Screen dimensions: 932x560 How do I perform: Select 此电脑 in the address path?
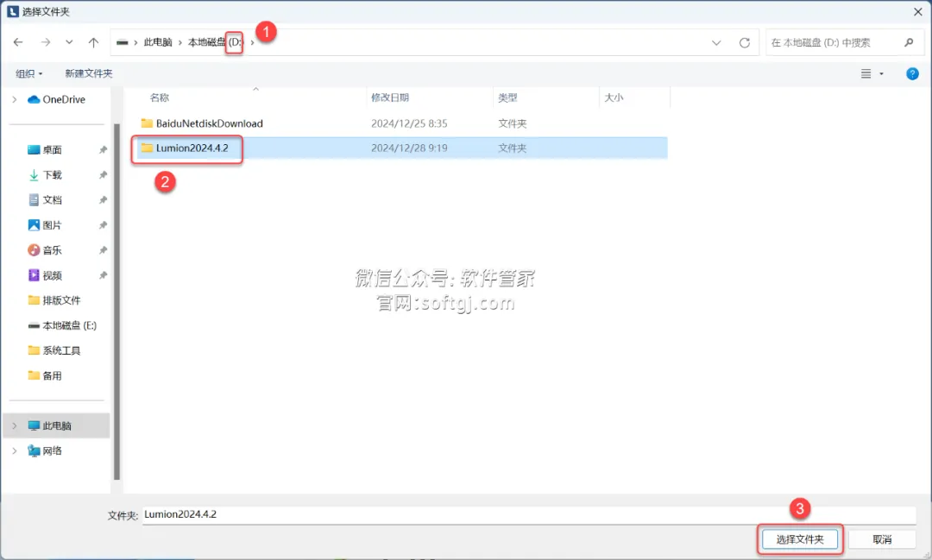[158, 42]
